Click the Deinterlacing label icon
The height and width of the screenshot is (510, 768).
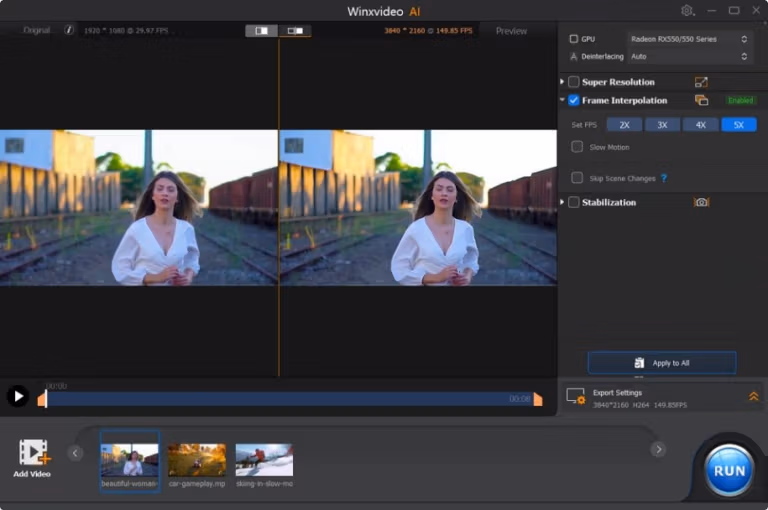pyautogui.click(x=574, y=56)
